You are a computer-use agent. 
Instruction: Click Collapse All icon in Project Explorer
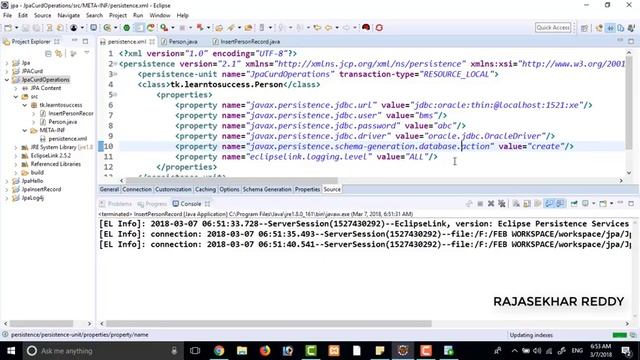click(x=48, y=53)
